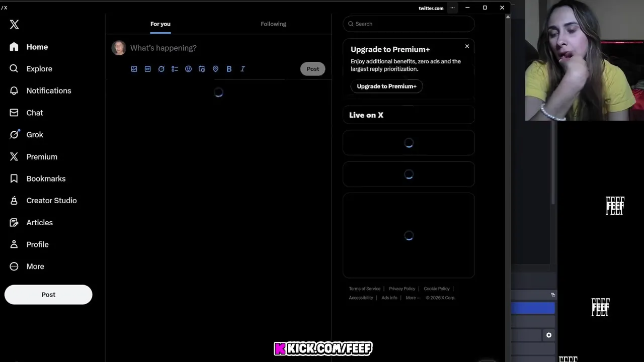Click the Grok image icon in the composer
Viewport: 644px width, 362px height.
(x=161, y=69)
